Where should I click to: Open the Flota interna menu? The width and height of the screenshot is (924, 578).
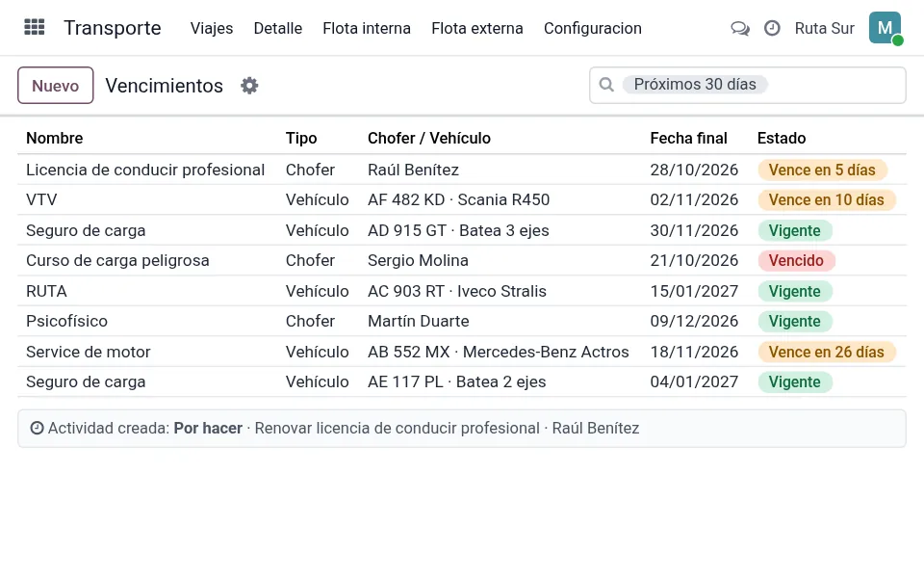(x=367, y=28)
